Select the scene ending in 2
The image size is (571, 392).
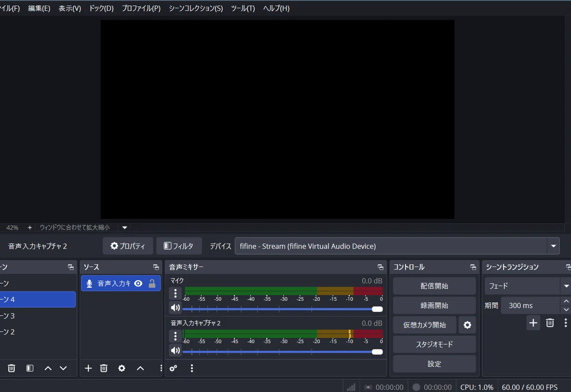tap(38, 332)
